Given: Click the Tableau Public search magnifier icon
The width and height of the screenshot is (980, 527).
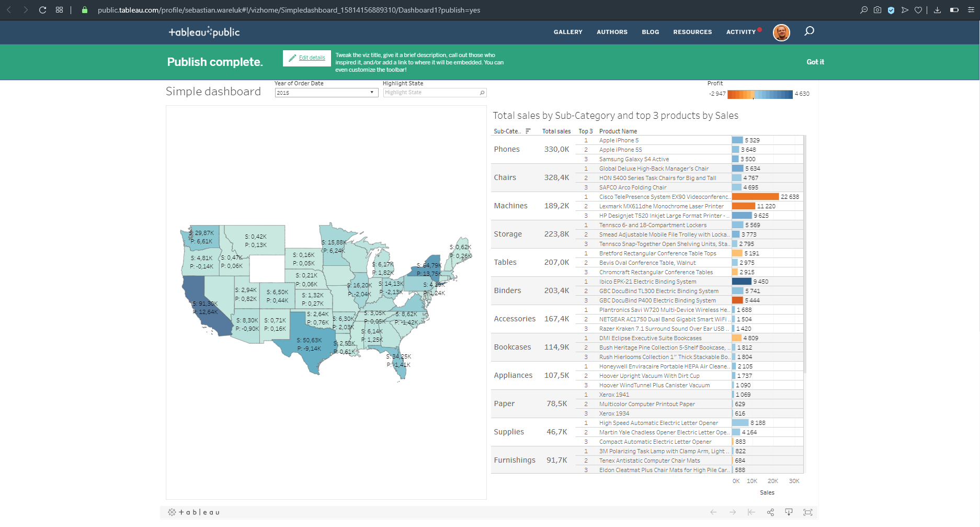Looking at the screenshot, I should tap(809, 31).
